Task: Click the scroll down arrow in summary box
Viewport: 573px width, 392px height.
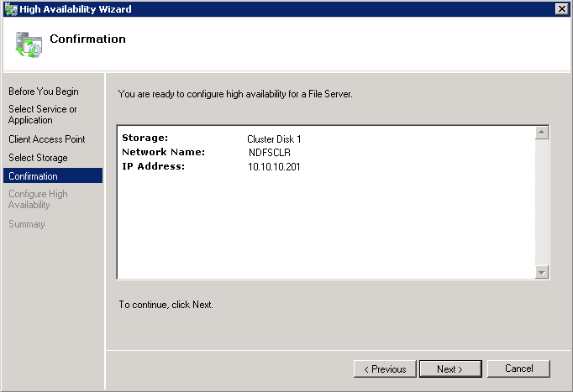Action: tap(542, 271)
